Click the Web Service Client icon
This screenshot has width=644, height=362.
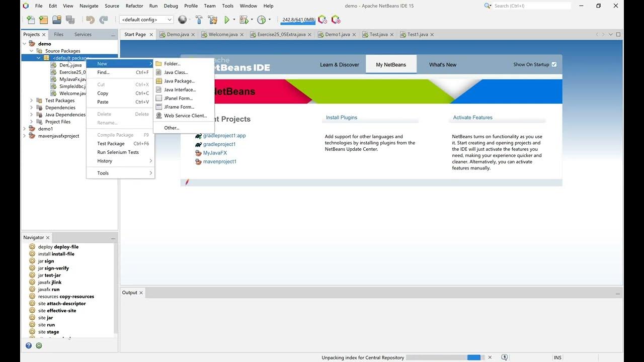tap(159, 116)
